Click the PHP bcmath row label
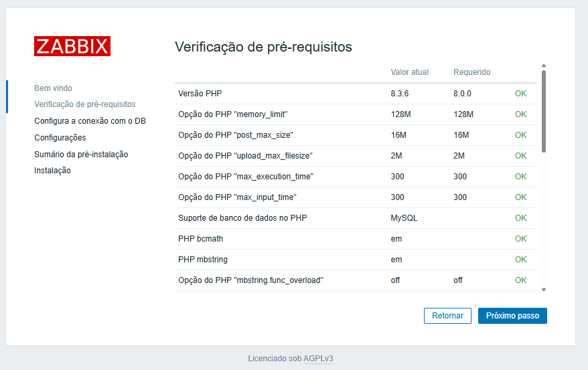Image resolution: width=588 pixels, height=370 pixels. point(201,239)
